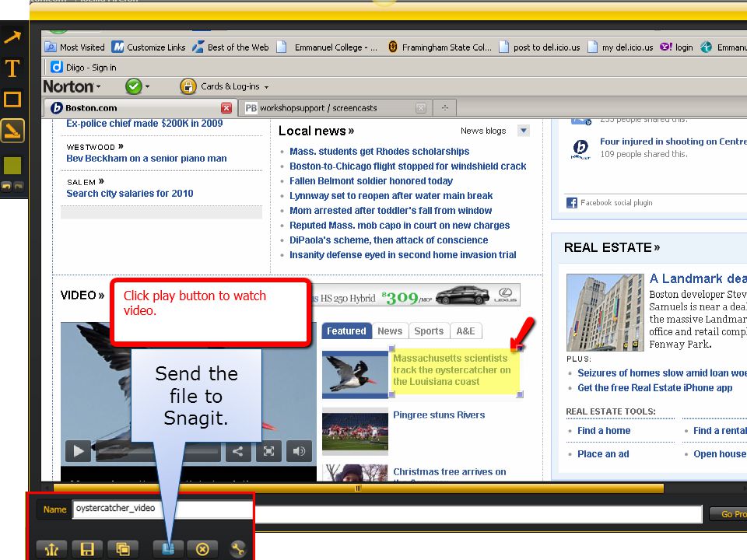Click the Name field with oystercatcher_video

click(x=162, y=509)
